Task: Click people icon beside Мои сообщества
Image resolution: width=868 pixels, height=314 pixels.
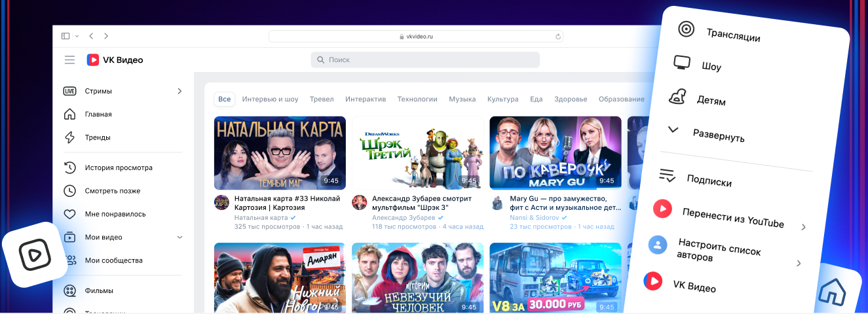Action: (x=69, y=260)
